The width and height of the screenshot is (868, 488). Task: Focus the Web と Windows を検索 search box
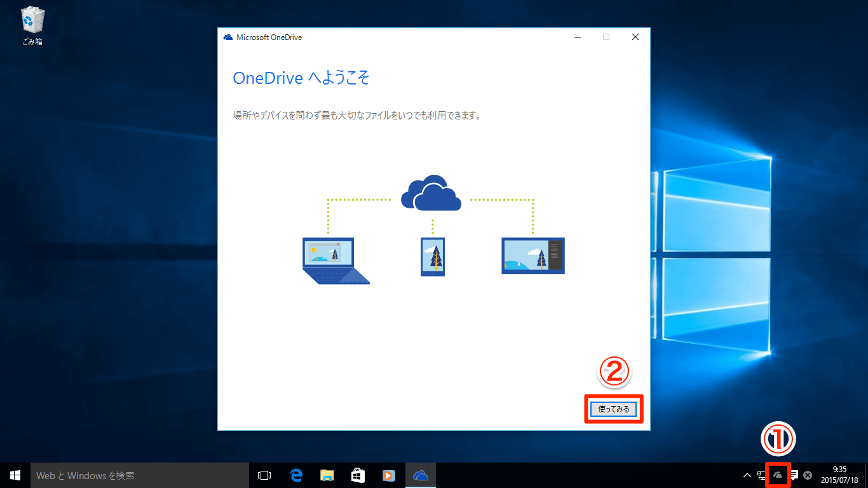[x=140, y=475]
